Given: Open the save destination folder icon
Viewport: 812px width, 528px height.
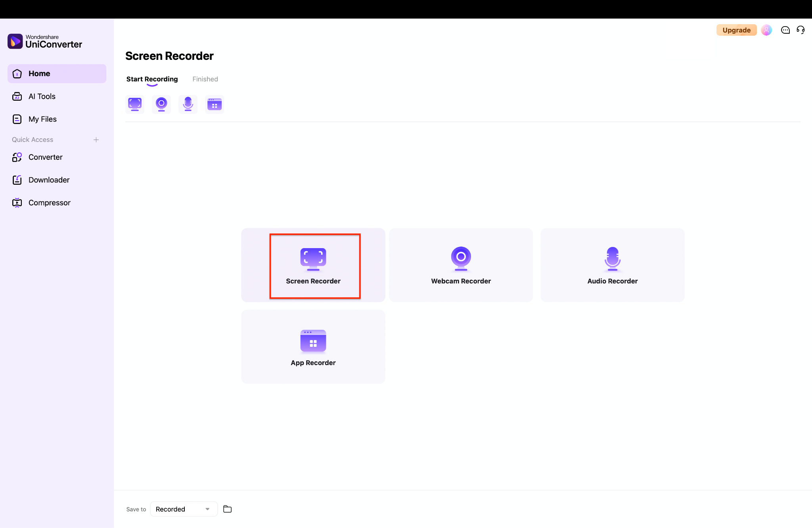Looking at the screenshot, I should point(227,509).
